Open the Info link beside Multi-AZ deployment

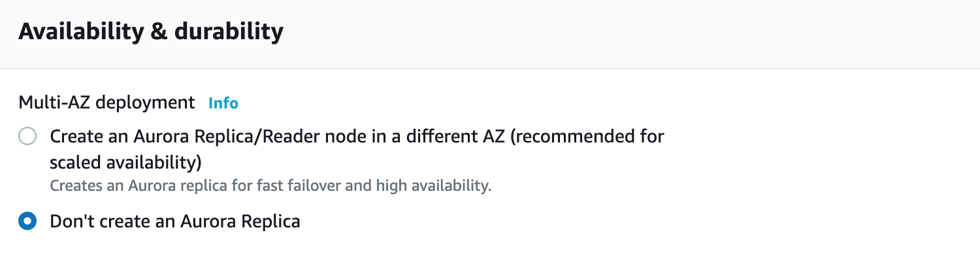223,103
